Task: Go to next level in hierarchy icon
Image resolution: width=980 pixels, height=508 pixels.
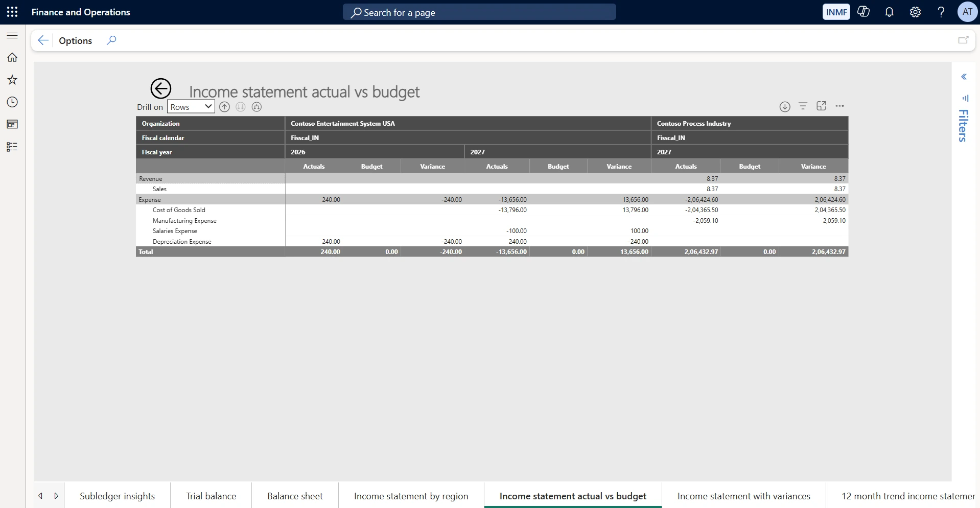Action: pyautogui.click(x=241, y=107)
